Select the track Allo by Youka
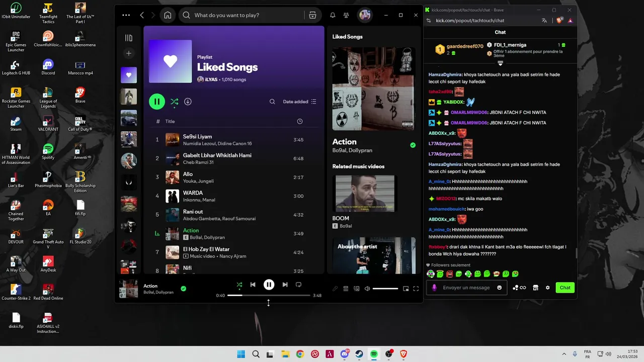 (234, 177)
